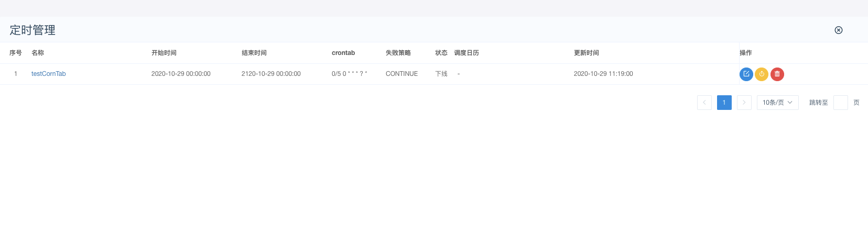
Task: Select the 更新时间 column header
Action: tap(587, 53)
